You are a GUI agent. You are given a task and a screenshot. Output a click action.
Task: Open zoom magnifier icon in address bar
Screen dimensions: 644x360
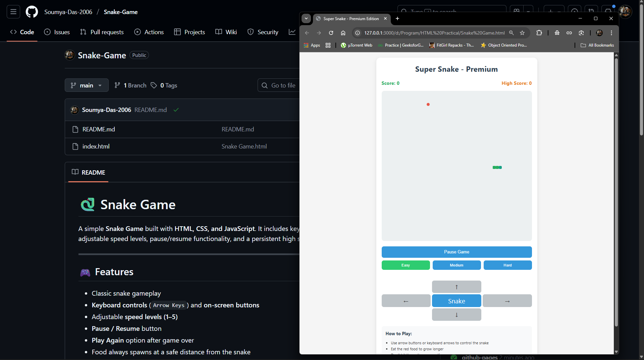pyautogui.click(x=512, y=33)
